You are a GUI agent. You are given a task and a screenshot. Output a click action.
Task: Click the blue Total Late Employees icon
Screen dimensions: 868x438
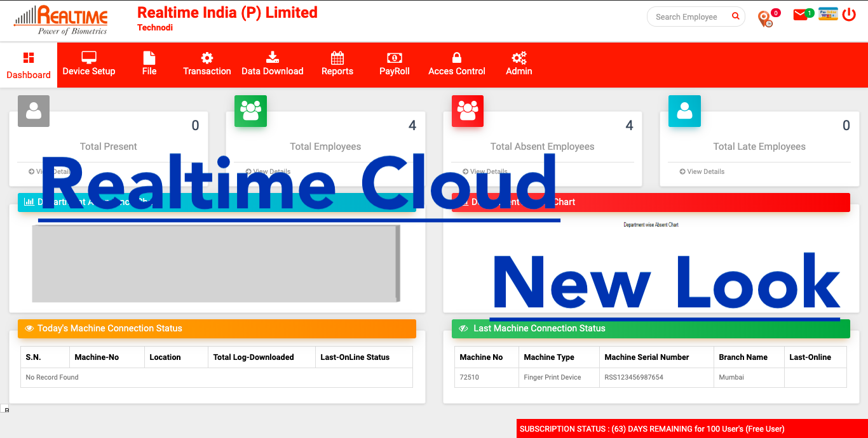684,110
